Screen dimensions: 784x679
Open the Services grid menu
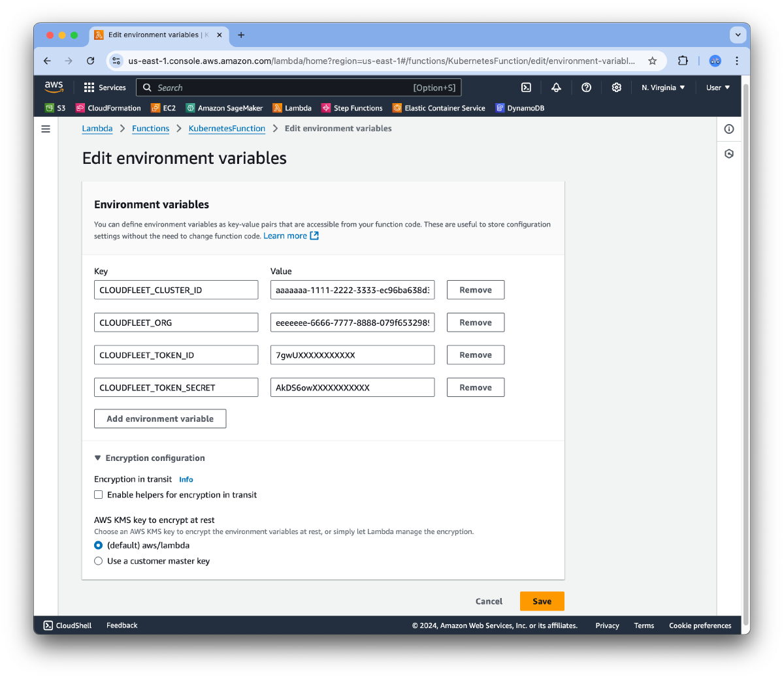tap(105, 87)
